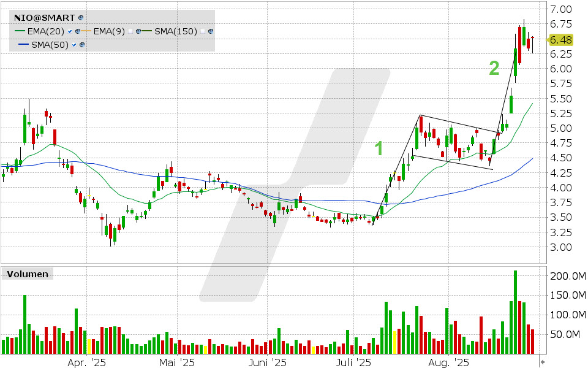This screenshot has width=588, height=368.
Task: Click the 5.50 price axis value
Action: pos(561,99)
